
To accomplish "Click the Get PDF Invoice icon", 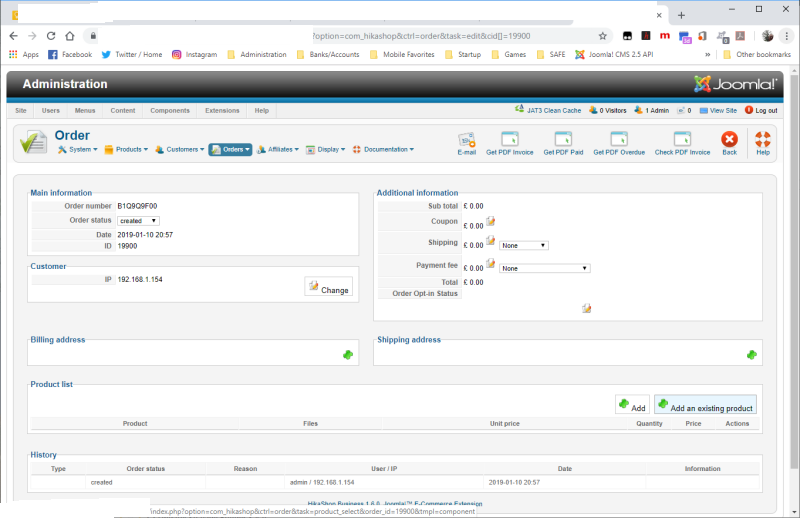I will (x=509, y=140).
